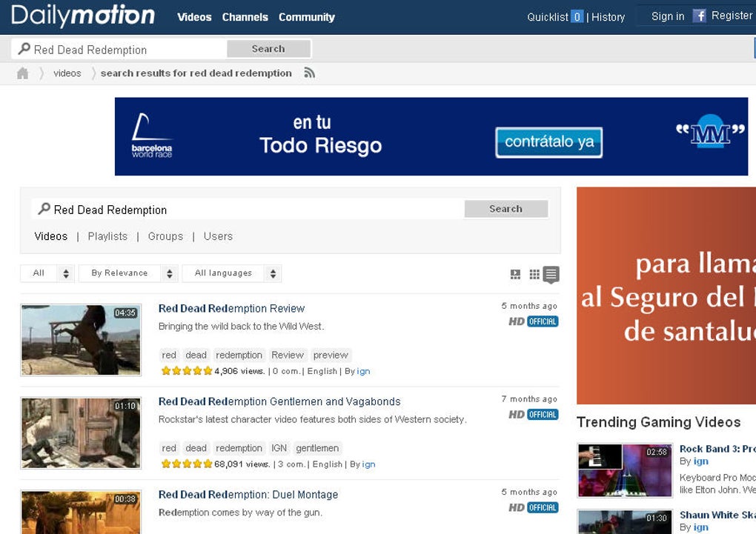The height and width of the screenshot is (534, 756).
Task: Open the By Relevance sort dropdown
Action: 128,273
